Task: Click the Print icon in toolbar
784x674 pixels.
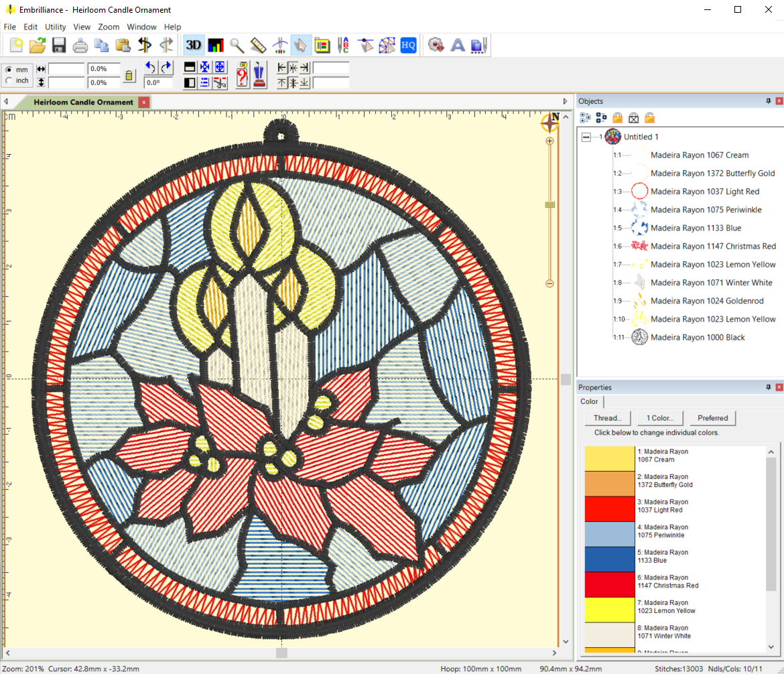Action: point(80,46)
